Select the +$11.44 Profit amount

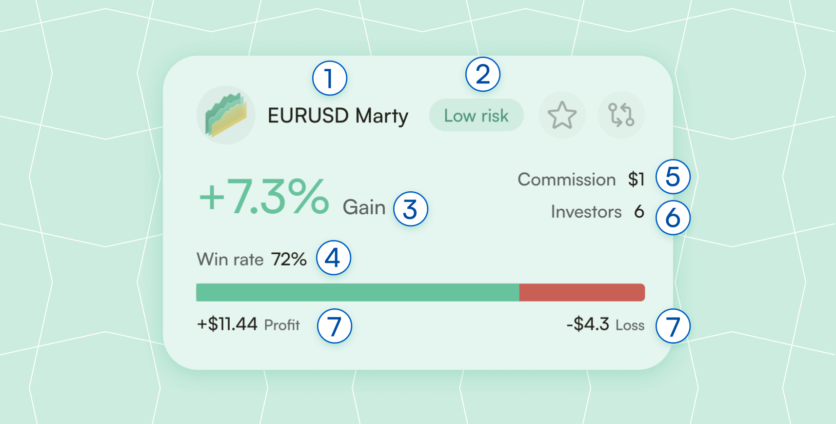click(x=229, y=325)
